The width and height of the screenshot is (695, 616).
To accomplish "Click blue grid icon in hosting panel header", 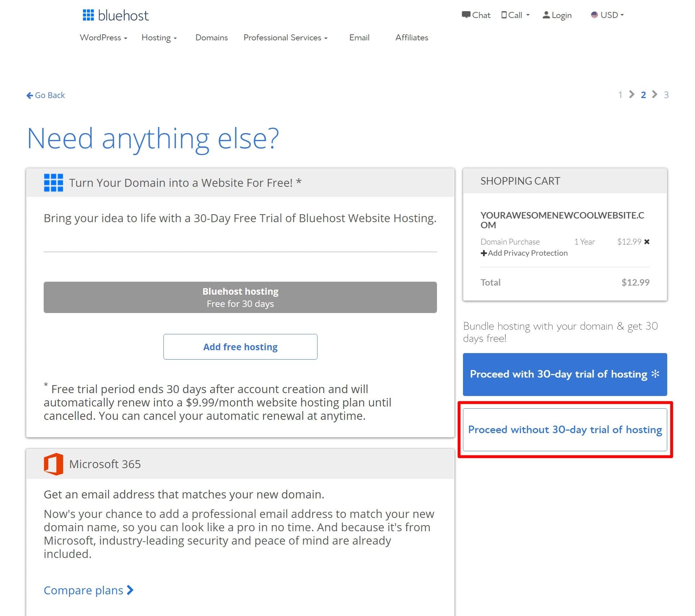I will click(53, 182).
